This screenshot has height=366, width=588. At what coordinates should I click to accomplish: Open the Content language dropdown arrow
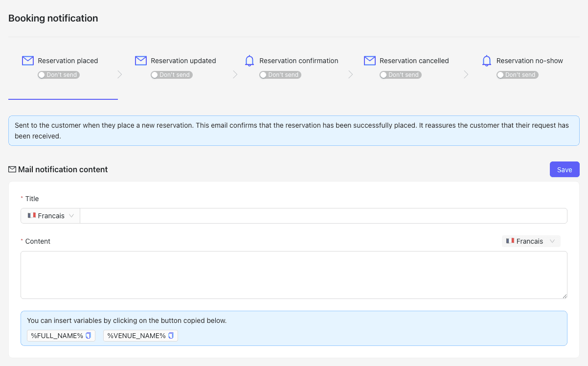tap(552, 241)
